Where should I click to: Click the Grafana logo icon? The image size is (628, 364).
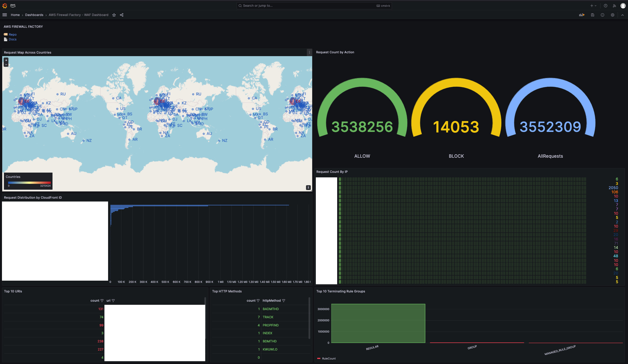[4, 6]
